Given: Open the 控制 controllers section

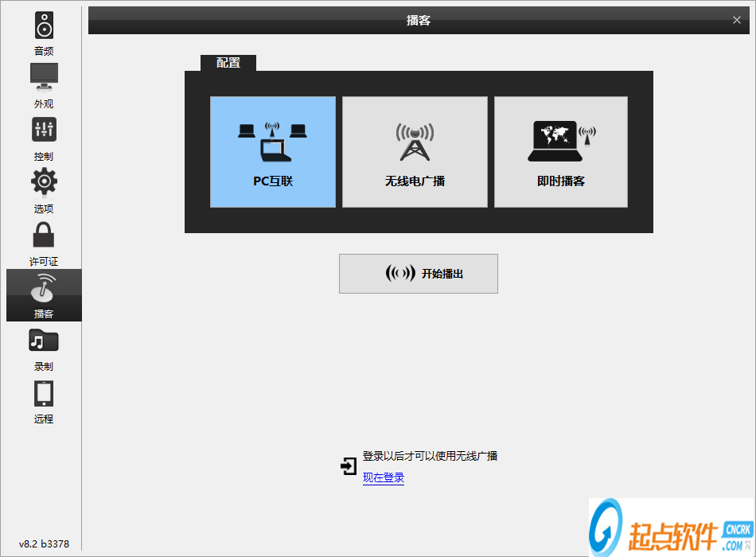Looking at the screenshot, I should coord(44,138).
